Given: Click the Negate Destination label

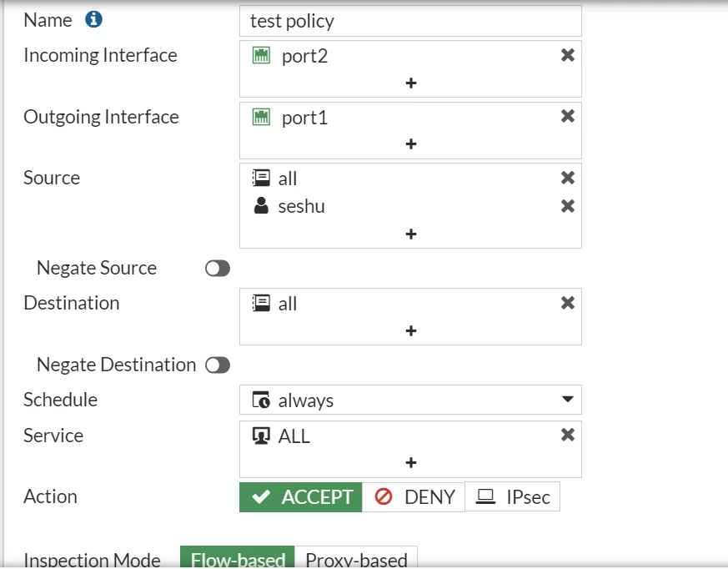Looking at the screenshot, I should pos(116,365).
